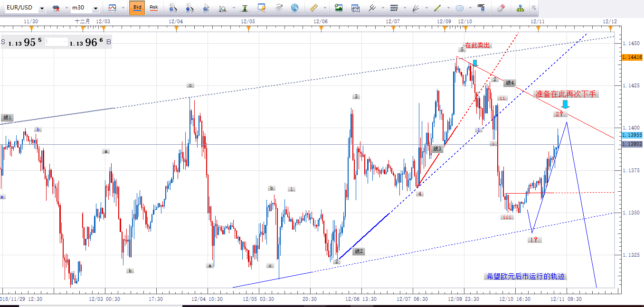Click the sell price 1.13 95 5

pos(25,42)
